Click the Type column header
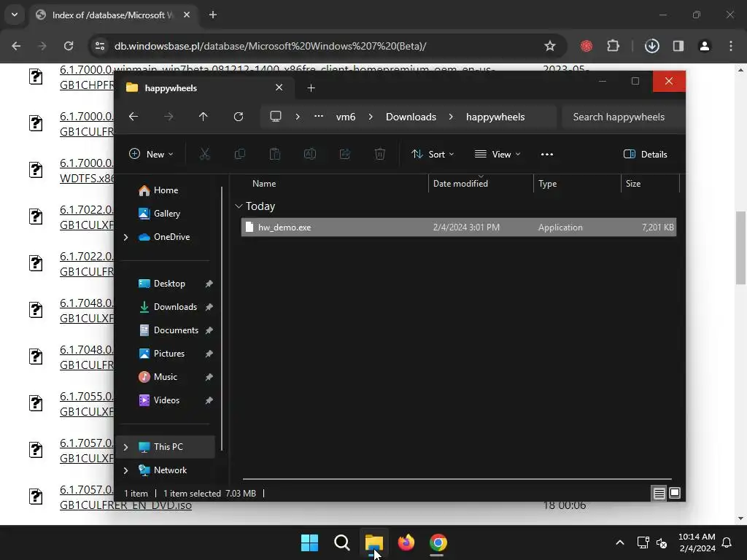Image resolution: width=747 pixels, height=560 pixels. (547, 183)
